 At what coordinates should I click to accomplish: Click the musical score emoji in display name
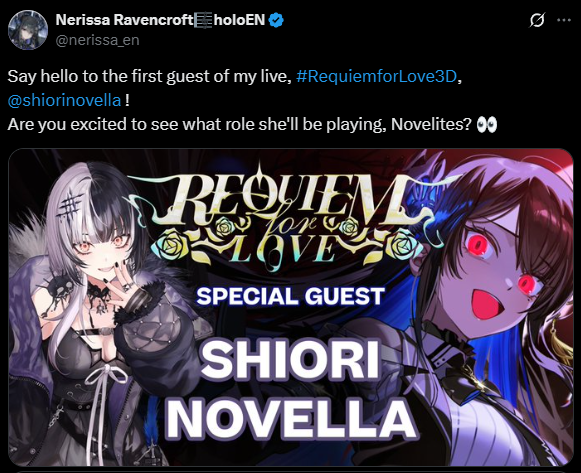click(203, 20)
